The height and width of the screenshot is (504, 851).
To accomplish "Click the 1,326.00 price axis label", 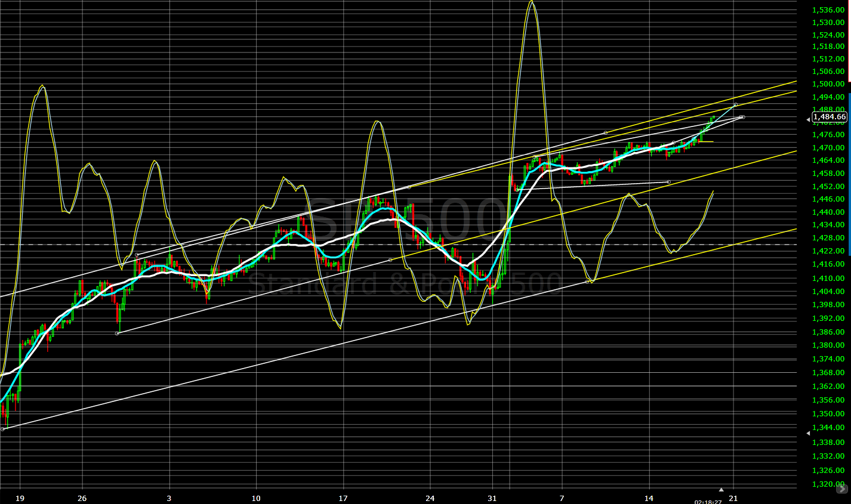I will pyautogui.click(x=828, y=470).
